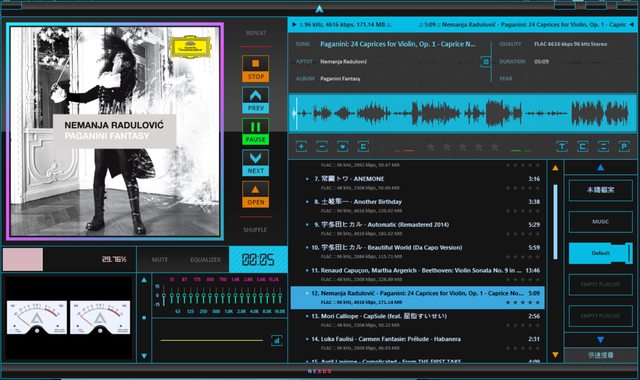Click the blue up arrow above playlist tabs
Screen dimensions: 640x380
point(600,167)
